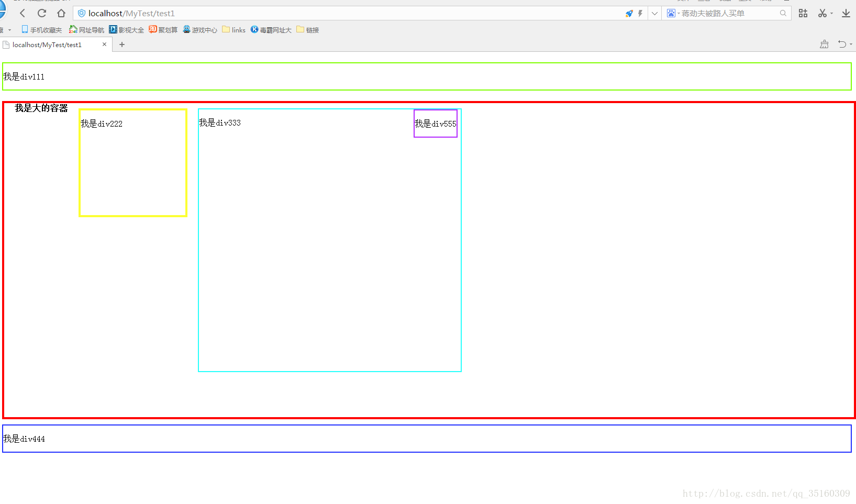856x504 pixels.
Task: Click the search box with 蒋劲夫被路人买单
Action: (x=728, y=13)
